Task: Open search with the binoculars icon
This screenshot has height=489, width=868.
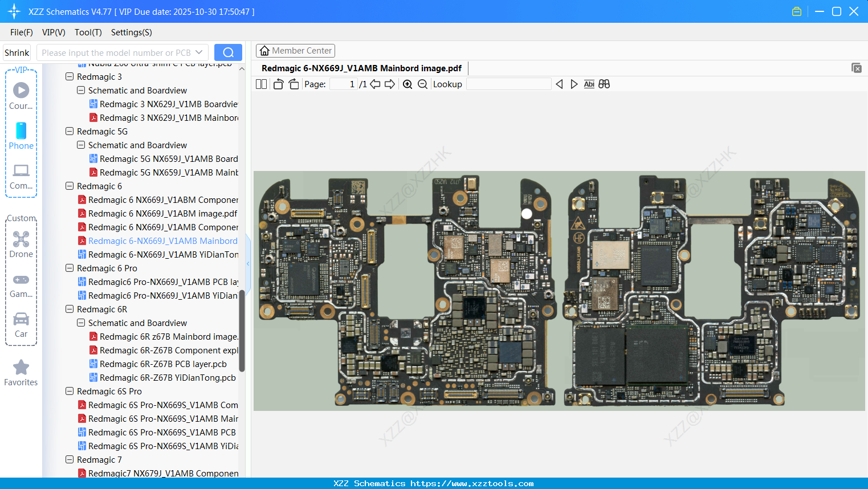Action: tap(604, 84)
